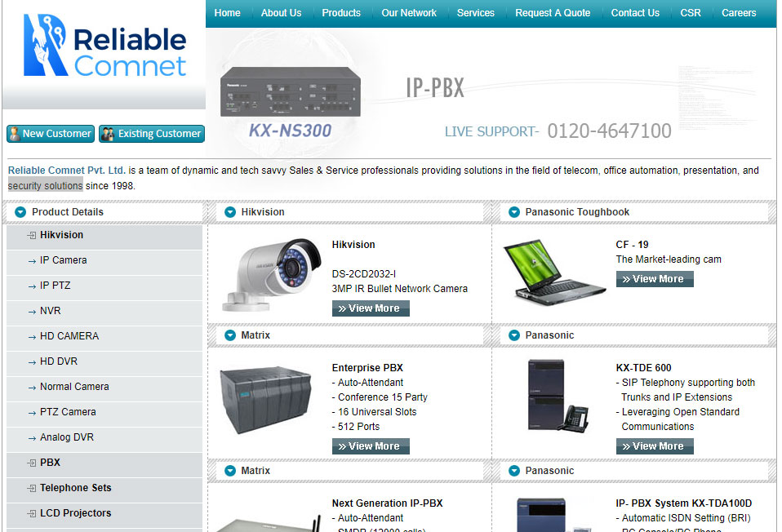Click the arrow icon next to HD CAMERA
782x532 pixels.
click(x=32, y=337)
